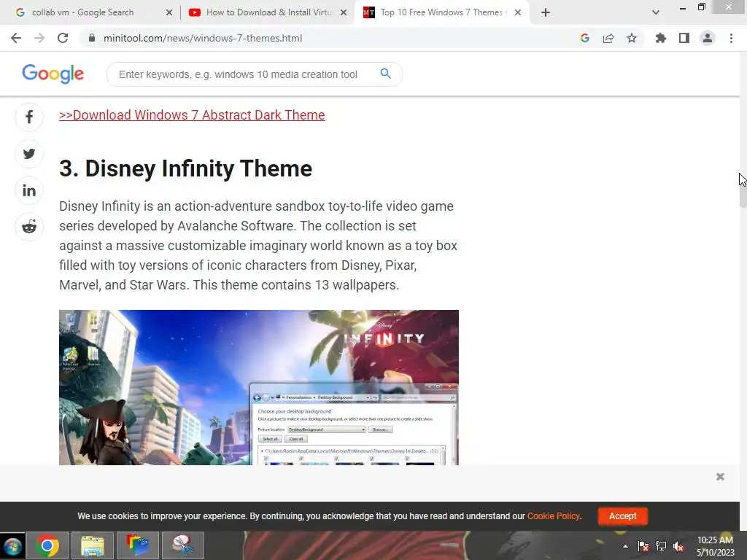The height and width of the screenshot is (560, 747).
Task: Open Chrome from the taskbar
Action: point(47,545)
